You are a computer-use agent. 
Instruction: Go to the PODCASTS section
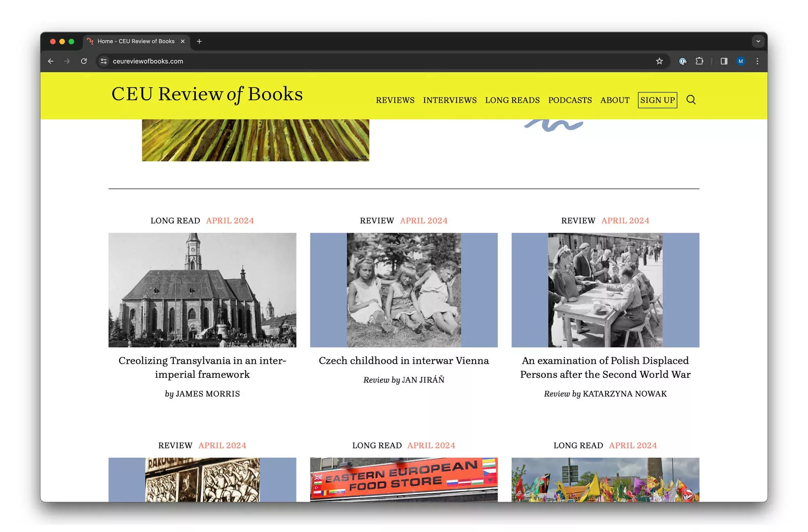pyautogui.click(x=570, y=100)
